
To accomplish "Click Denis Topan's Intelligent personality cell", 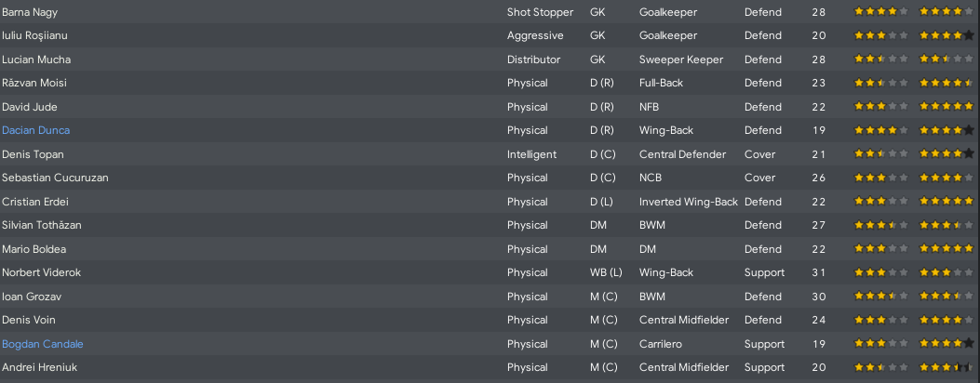I will [x=531, y=154].
